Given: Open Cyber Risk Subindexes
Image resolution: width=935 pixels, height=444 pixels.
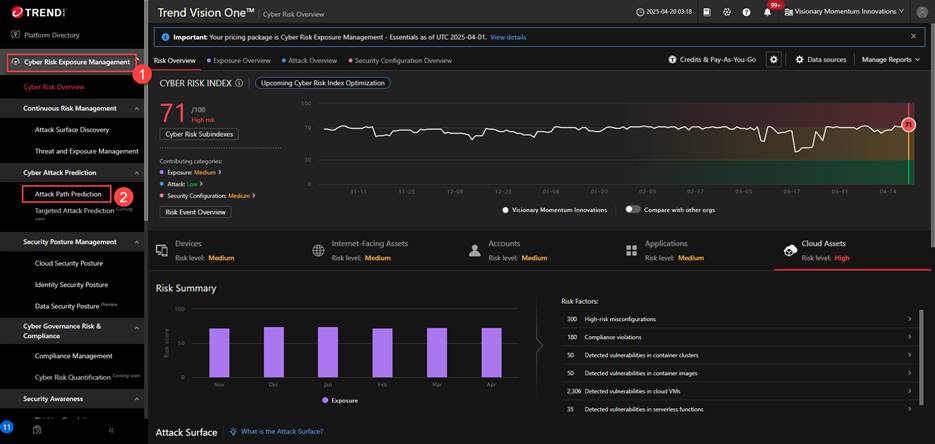Looking at the screenshot, I should 199,134.
